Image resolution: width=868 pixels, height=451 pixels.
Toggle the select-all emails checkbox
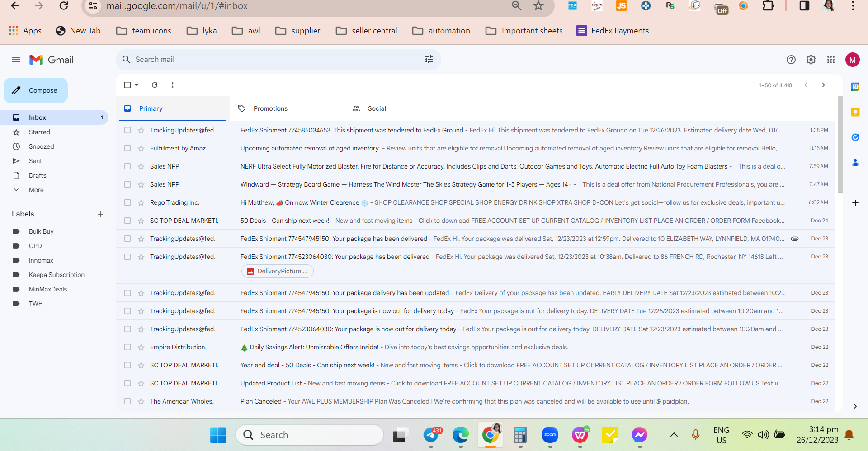click(x=127, y=85)
